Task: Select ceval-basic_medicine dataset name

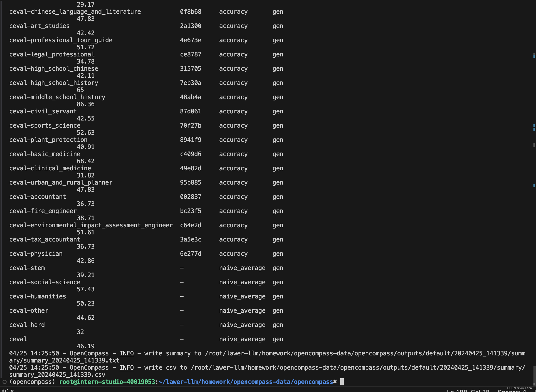Action: 45,154
